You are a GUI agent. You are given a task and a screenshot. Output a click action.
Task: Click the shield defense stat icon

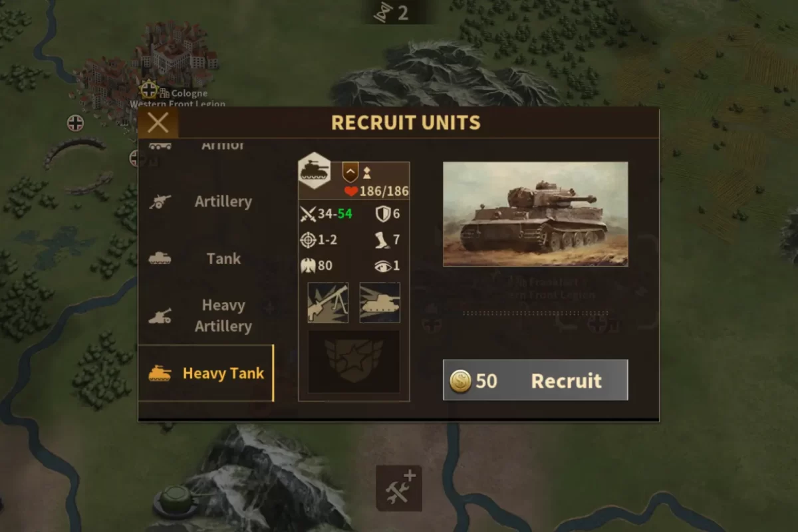(x=382, y=214)
